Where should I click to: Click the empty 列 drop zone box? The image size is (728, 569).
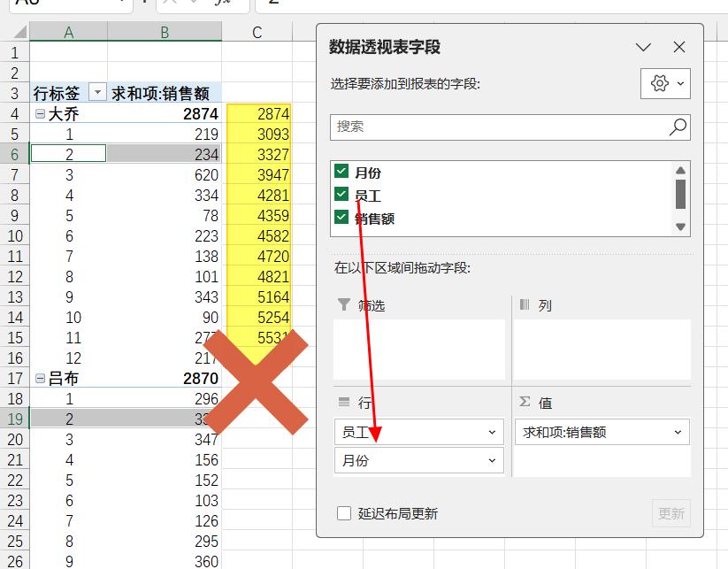(x=602, y=350)
